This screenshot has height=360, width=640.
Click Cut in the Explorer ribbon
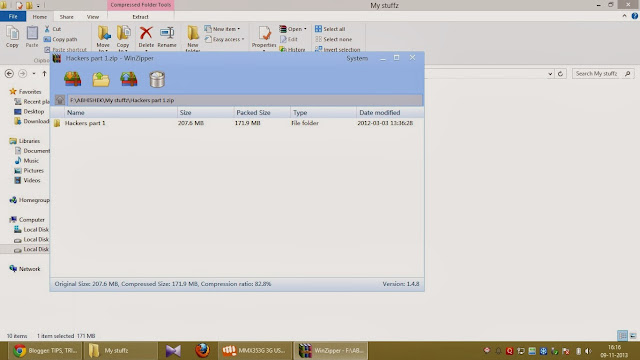(x=53, y=29)
